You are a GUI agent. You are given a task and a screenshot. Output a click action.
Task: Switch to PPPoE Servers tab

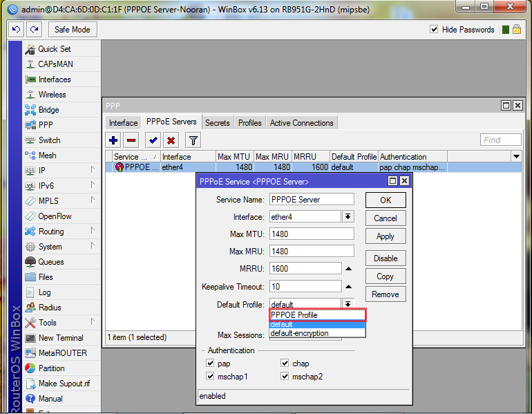[x=171, y=122]
